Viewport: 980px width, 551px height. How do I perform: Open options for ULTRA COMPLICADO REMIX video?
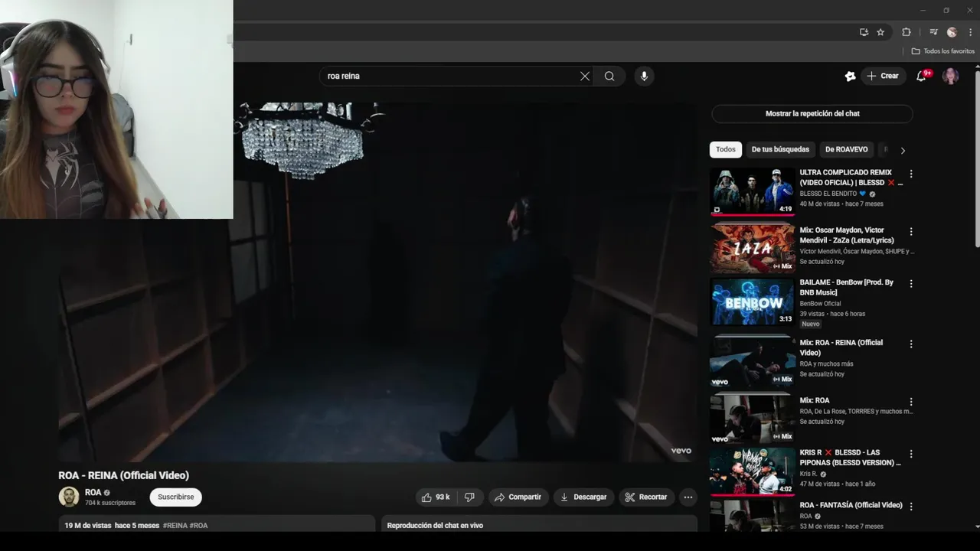[x=911, y=174]
